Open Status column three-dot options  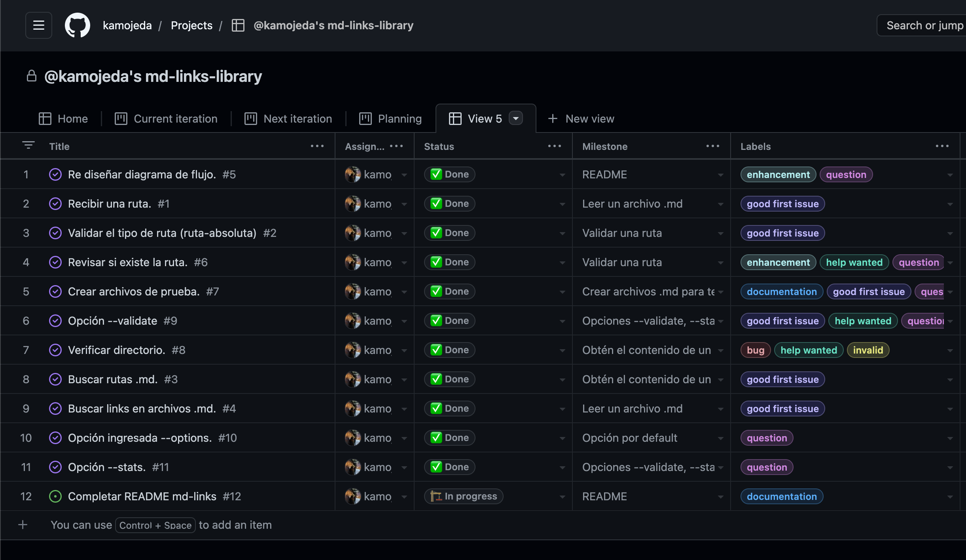(x=554, y=146)
